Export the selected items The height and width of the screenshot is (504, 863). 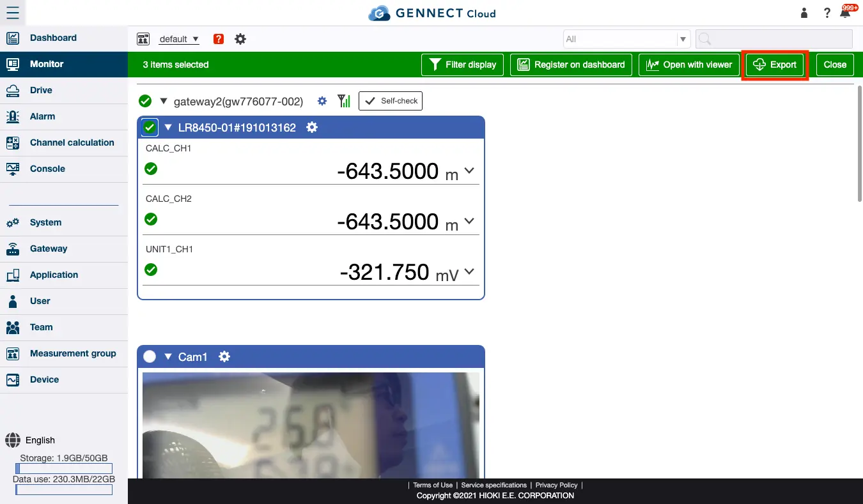point(775,65)
